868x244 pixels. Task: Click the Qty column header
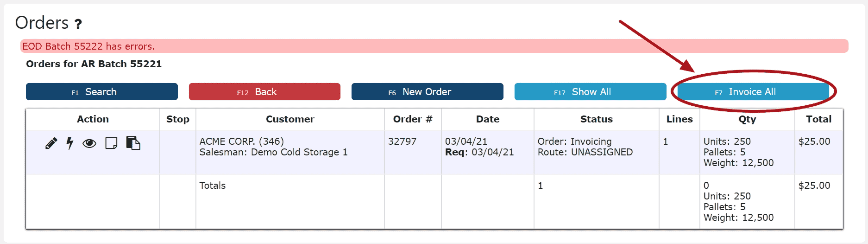(747, 119)
